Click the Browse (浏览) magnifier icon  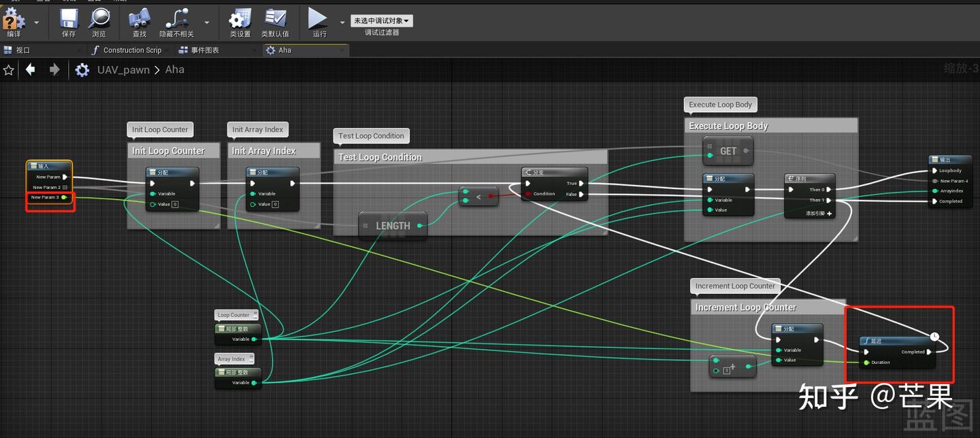coord(99,20)
